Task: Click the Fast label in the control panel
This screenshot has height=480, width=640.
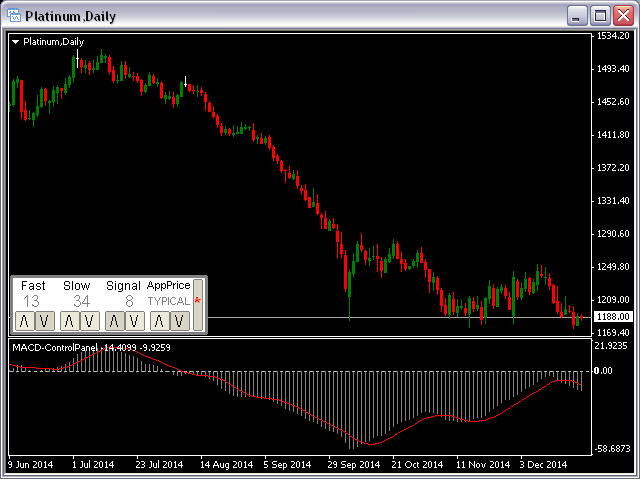Action: pyautogui.click(x=33, y=285)
